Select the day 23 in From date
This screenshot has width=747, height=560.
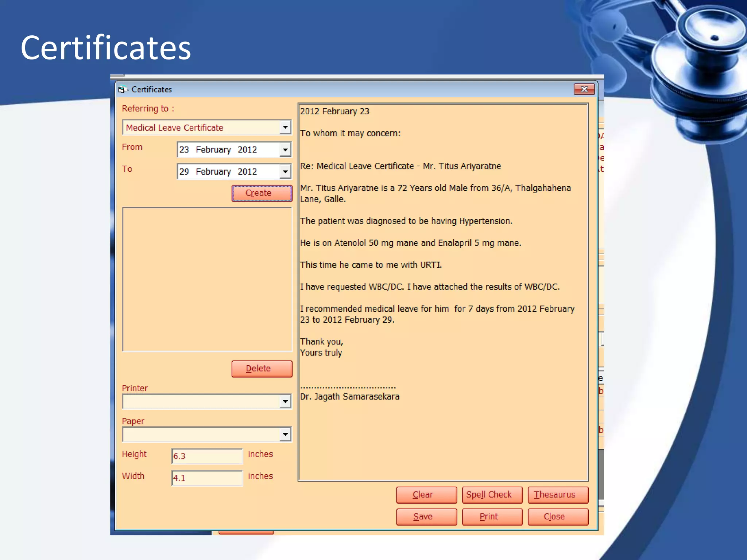click(184, 149)
